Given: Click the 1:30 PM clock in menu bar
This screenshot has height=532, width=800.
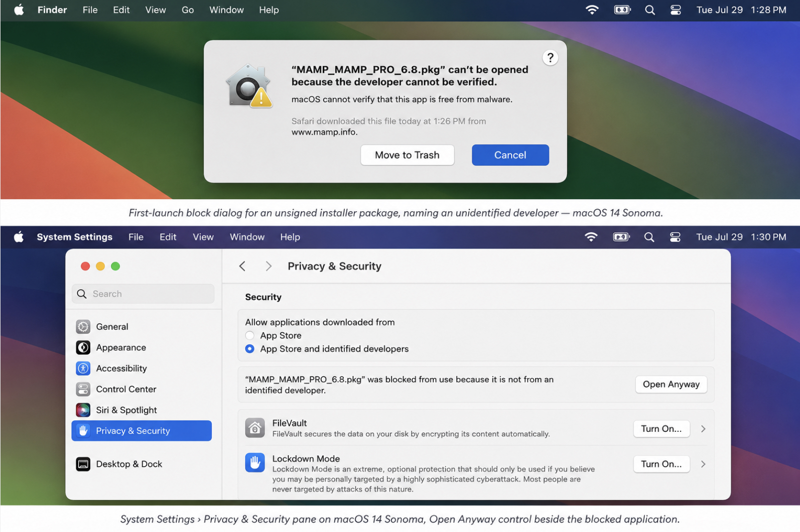Looking at the screenshot, I should coord(769,237).
